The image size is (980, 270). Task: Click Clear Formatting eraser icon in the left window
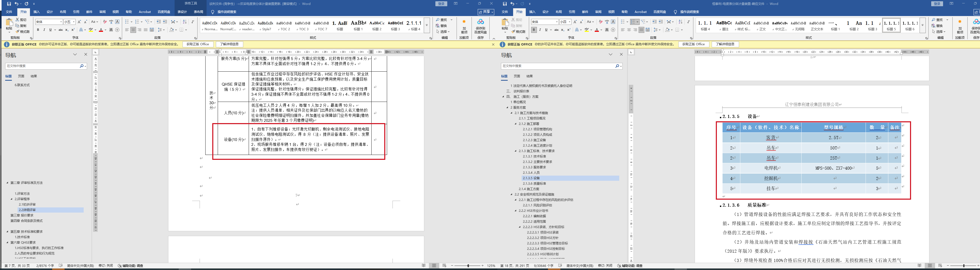pyautogui.click(x=105, y=22)
